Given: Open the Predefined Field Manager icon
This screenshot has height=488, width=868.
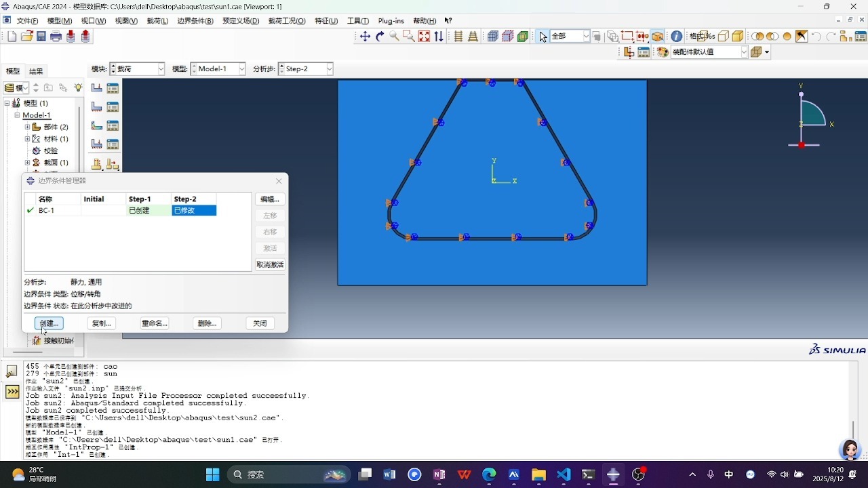Looking at the screenshot, I should coord(113,125).
